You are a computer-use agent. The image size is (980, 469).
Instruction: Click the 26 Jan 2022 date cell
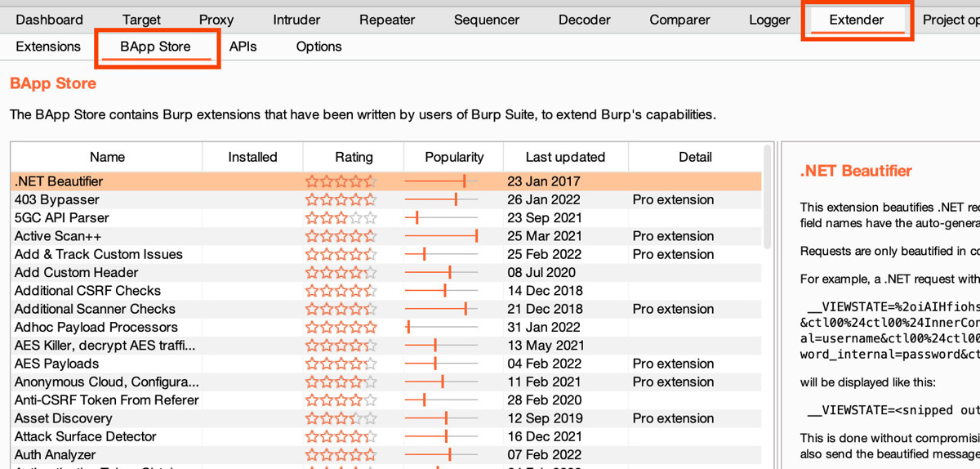pos(544,199)
